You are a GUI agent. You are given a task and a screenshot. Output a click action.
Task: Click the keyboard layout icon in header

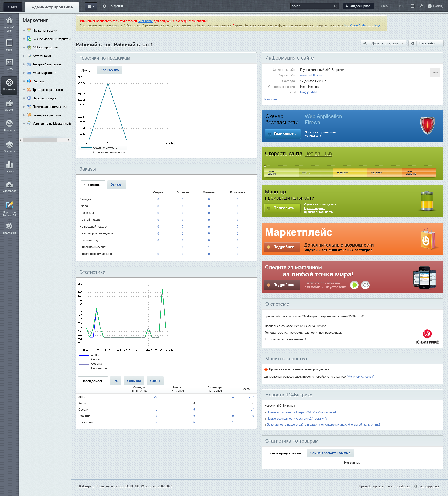[412, 6]
